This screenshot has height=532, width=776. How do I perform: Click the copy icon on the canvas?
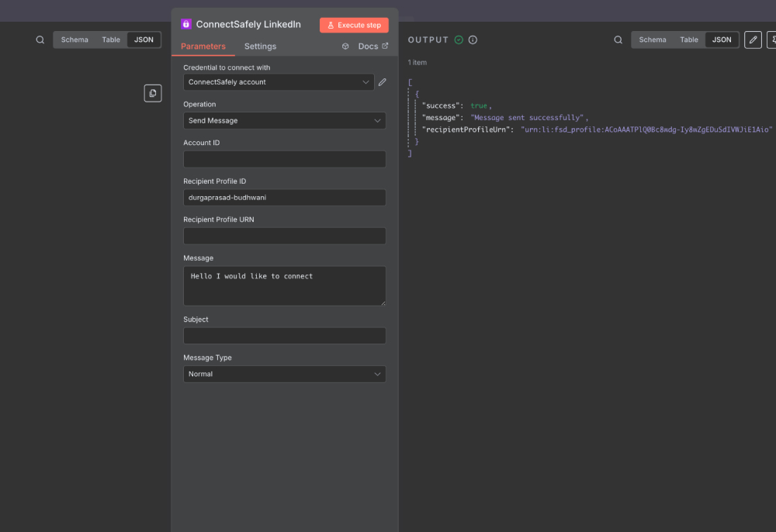pos(153,92)
